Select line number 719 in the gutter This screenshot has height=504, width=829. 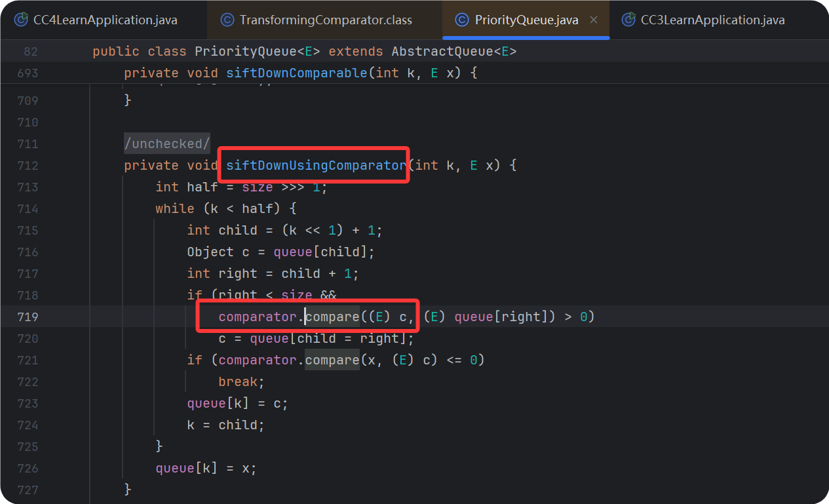29,317
